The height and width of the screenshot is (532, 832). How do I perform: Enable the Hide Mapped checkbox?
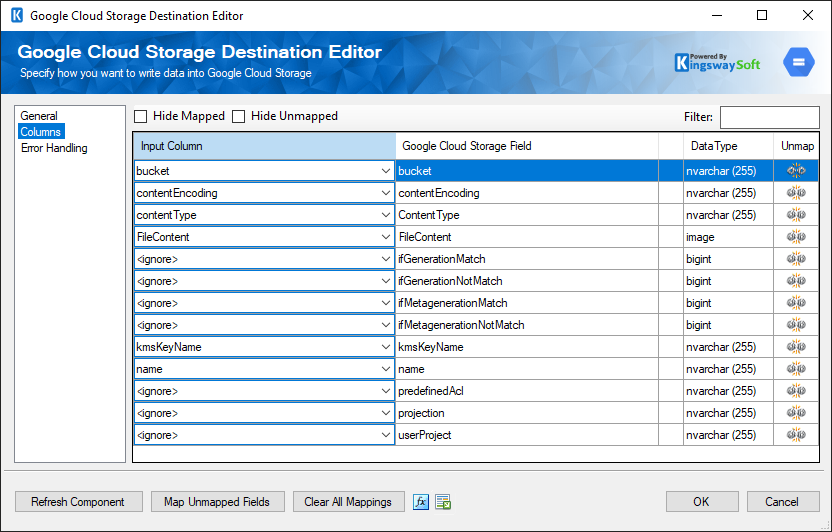point(141,116)
